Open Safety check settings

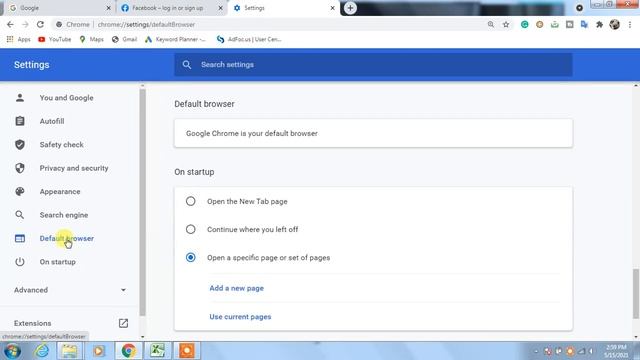pos(62,144)
